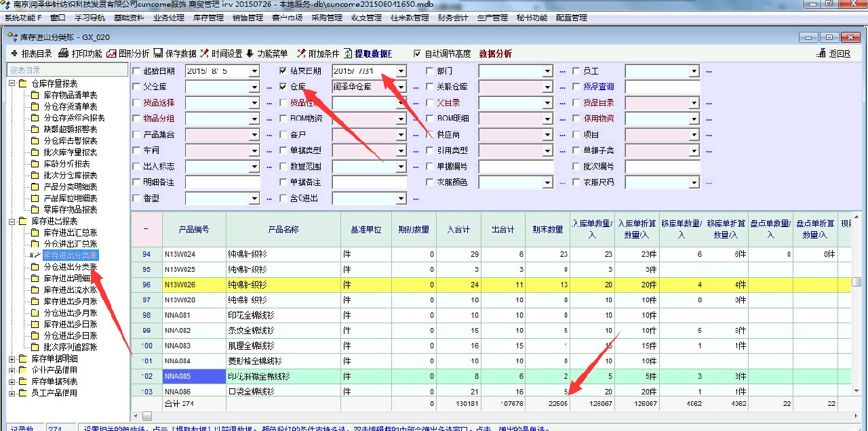Viewport: 868px width, 431px height.
Task: Expand the 库存单据明细 tree folder
Action: tap(12, 358)
